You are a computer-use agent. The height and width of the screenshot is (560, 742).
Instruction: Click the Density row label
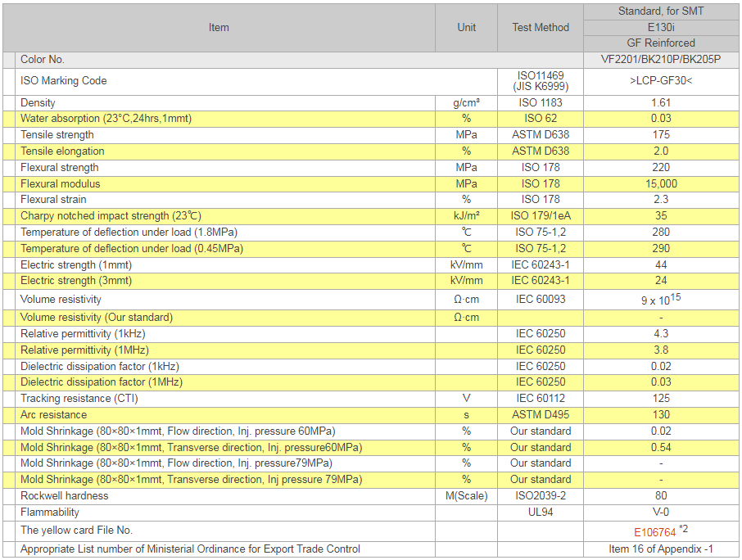click(38, 103)
